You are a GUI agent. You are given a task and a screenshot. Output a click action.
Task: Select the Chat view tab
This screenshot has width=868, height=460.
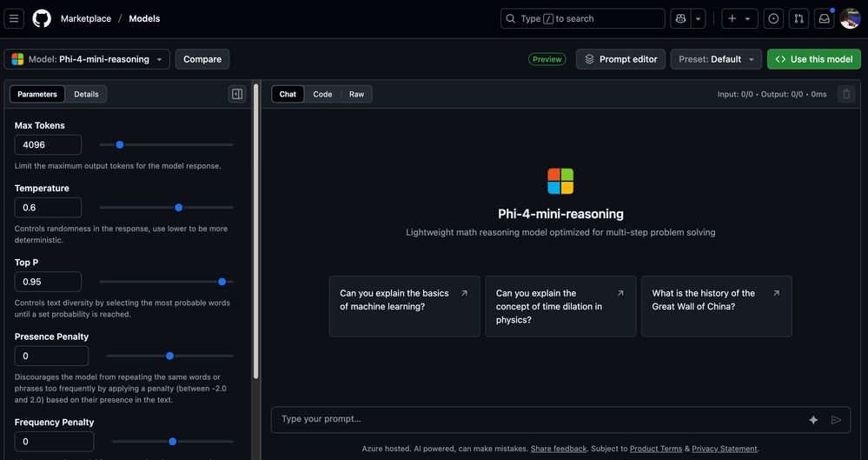288,94
